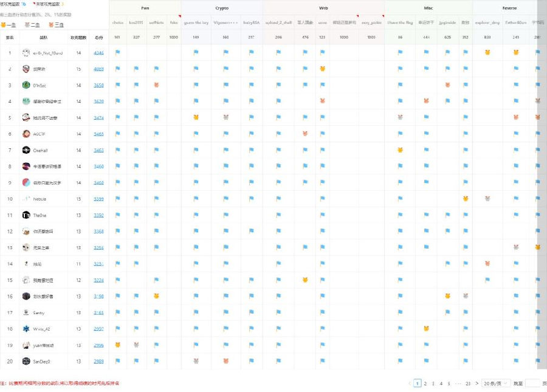Click the Pwn category header
547x392 pixels.
145,8
